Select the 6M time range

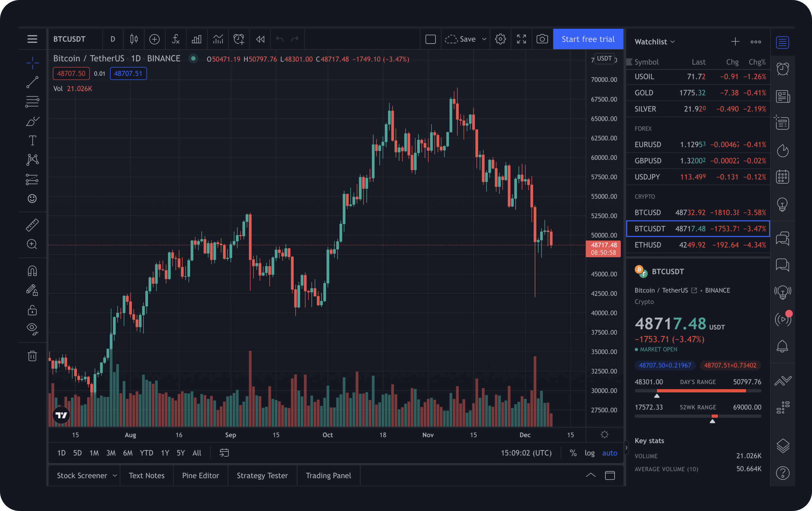(x=128, y=453)
